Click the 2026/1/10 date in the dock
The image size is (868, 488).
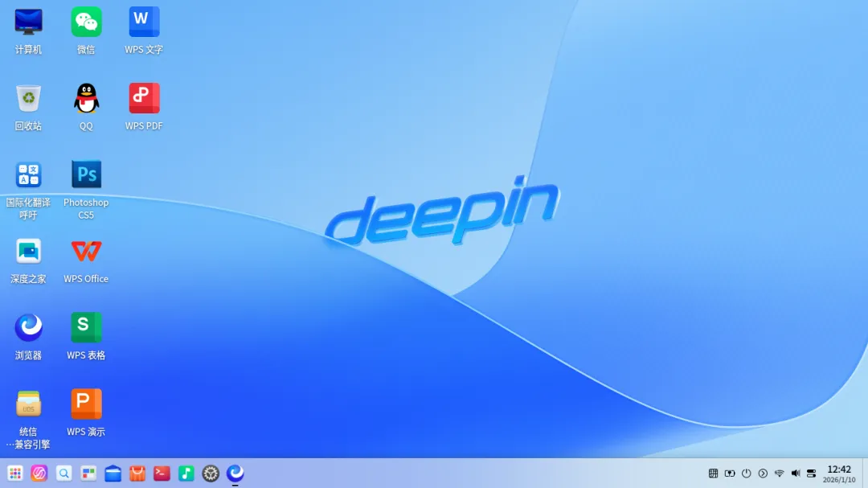tap(839, 480)
